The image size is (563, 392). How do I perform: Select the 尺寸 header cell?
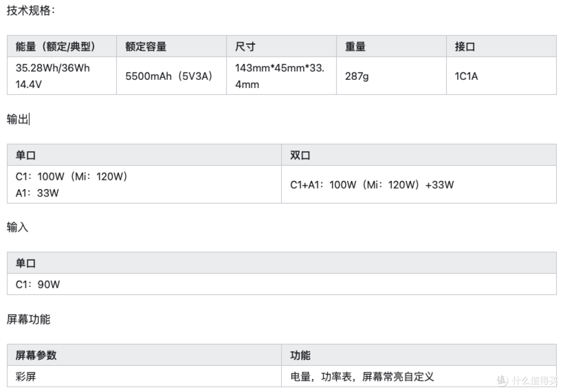click(x=281, y=46)
